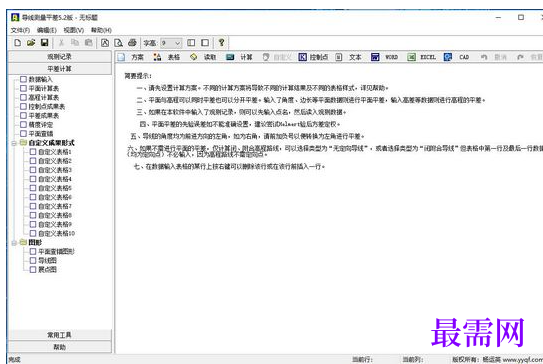Tick the 控制点成果表 checkbox
Screen dimensions: 543x364
[x=24, y=106]
